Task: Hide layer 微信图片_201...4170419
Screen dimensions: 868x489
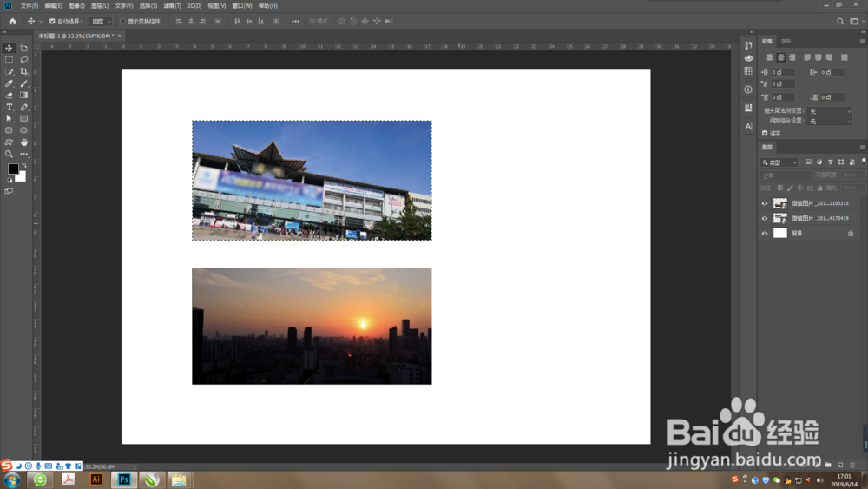Action: pos(765,218)
